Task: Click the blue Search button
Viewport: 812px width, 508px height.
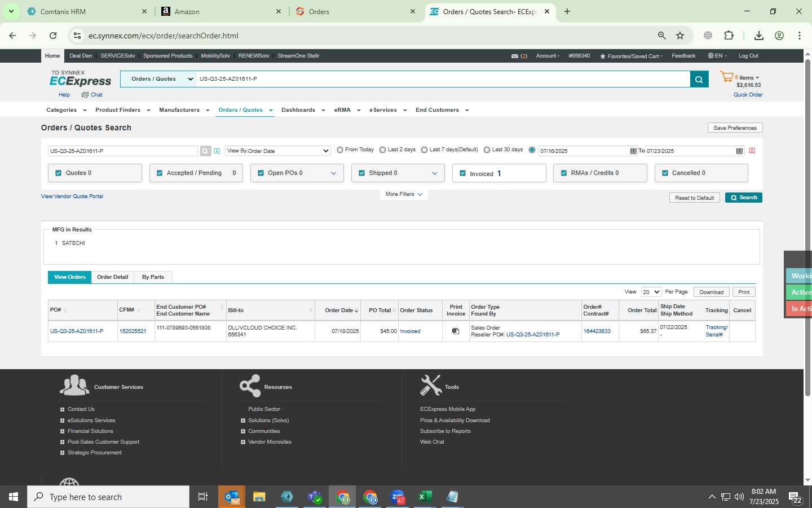Action: [744, 198]
